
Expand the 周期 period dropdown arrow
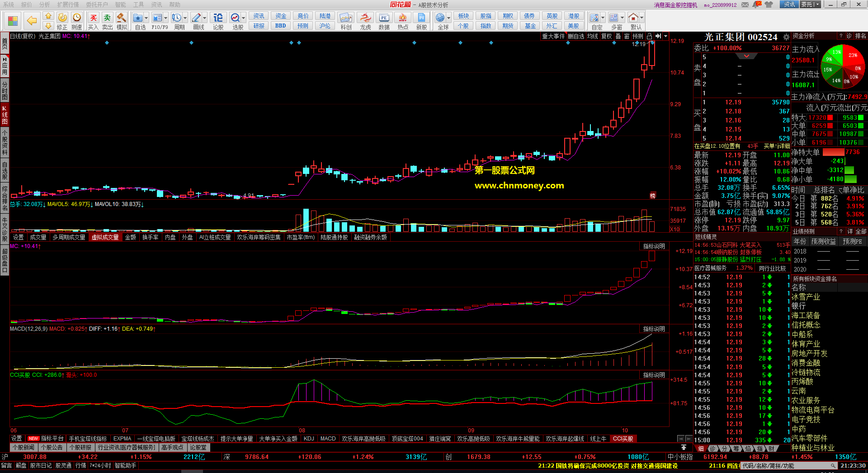(x=185, y=18)
